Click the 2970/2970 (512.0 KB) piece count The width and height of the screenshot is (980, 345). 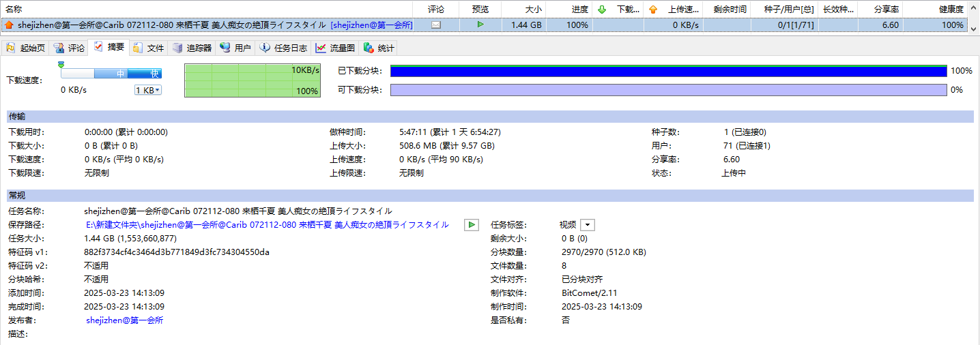tap(604, 252)
